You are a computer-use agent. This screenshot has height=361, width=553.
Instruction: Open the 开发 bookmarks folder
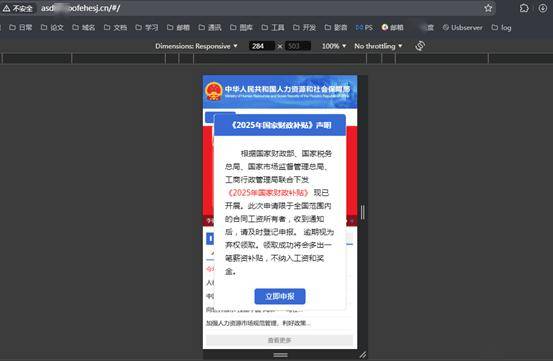pos(304,27)
